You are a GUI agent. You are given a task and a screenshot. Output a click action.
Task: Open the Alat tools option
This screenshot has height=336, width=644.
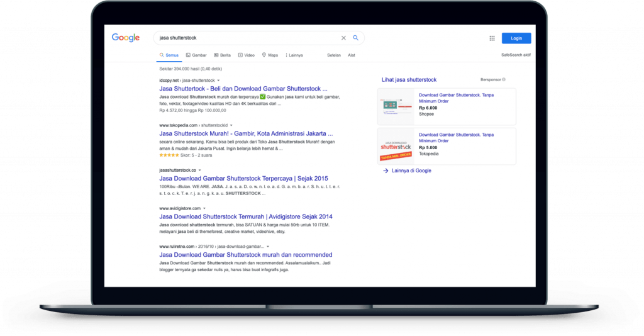click(352, 55)
